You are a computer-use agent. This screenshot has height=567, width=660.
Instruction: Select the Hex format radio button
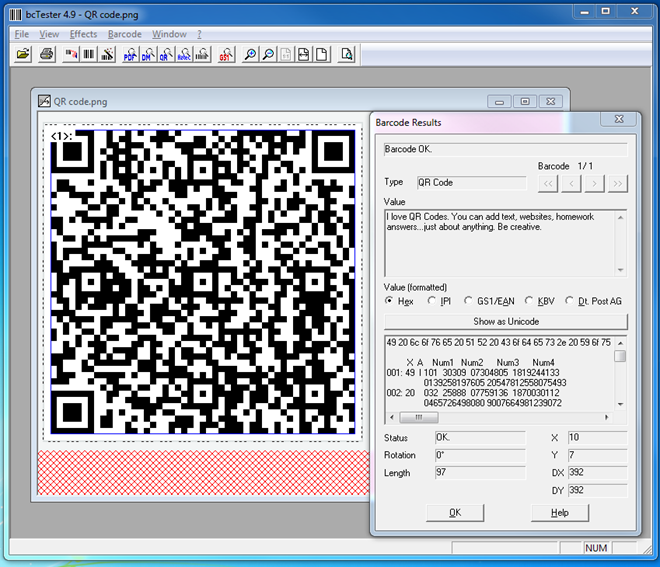(389, 301)
